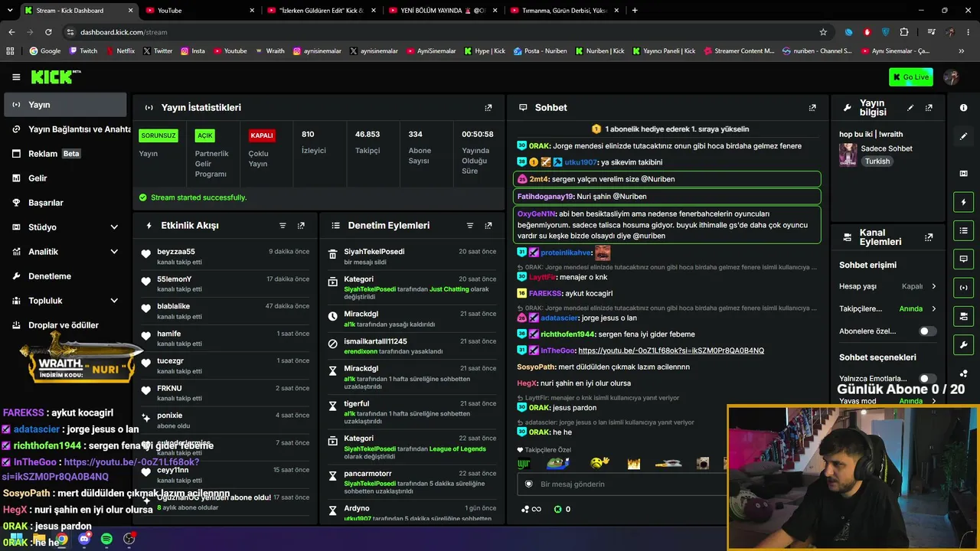The height and width of the screenshot is (551, 980).
Task: Toggle the camera widget in the right rail
Action: [x=963, y=316]
